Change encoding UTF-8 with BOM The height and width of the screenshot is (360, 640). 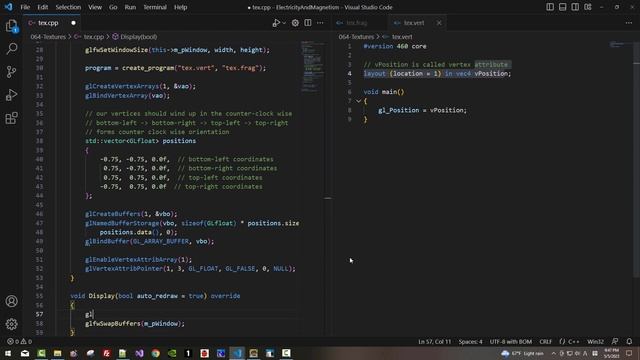pos(511,341)
